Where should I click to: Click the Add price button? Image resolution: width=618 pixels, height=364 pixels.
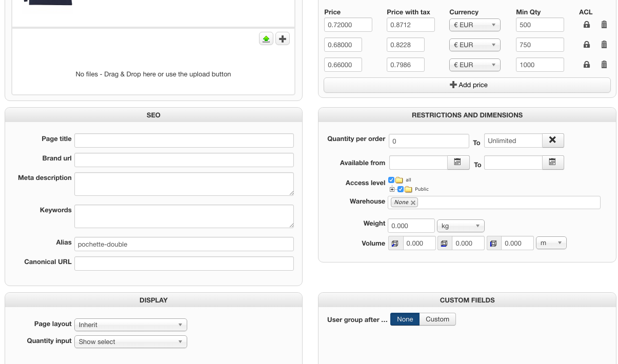point(467,85)
